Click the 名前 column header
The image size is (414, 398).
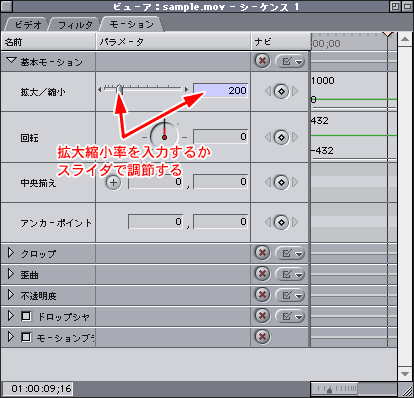[x=48, y=42]
